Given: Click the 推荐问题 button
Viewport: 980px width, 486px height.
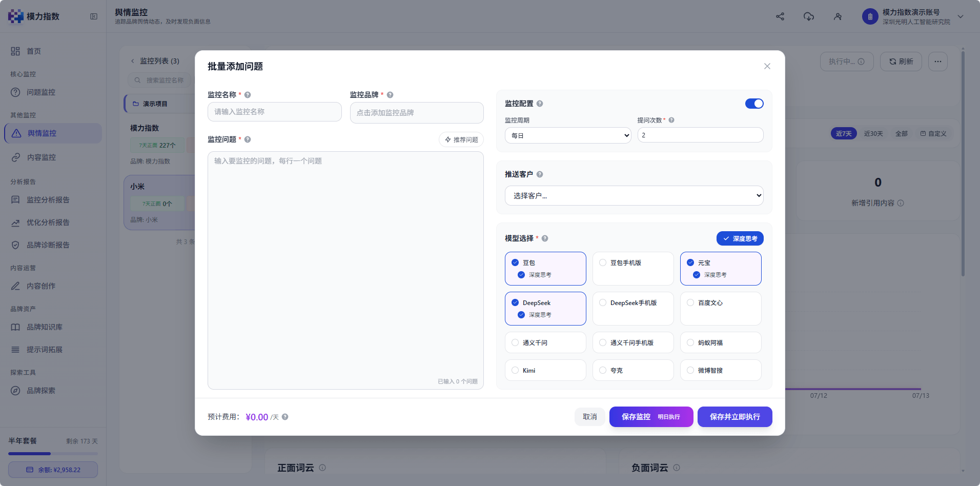Looking at the screenshot, I should tap(461, 139).
